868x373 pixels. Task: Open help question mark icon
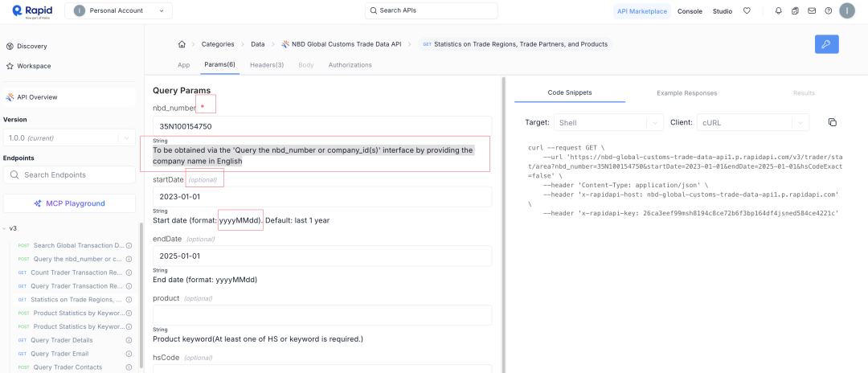pos(828,10)
